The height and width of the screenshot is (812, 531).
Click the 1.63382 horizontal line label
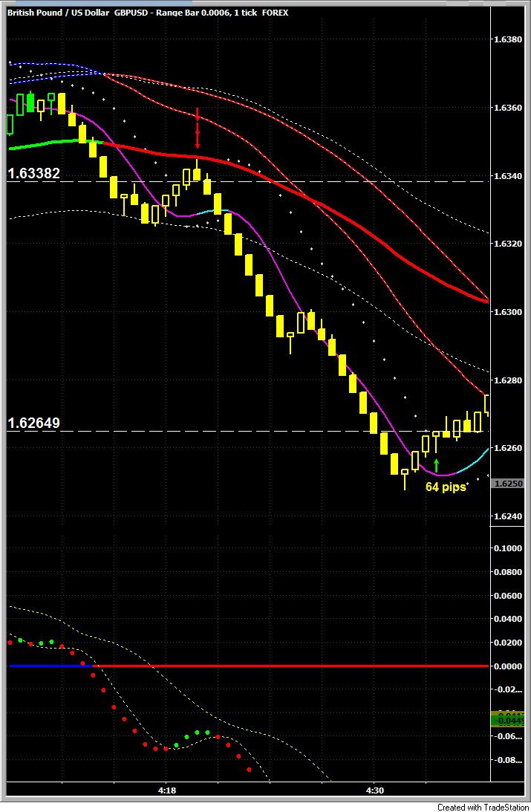click(x=33, y=174)
